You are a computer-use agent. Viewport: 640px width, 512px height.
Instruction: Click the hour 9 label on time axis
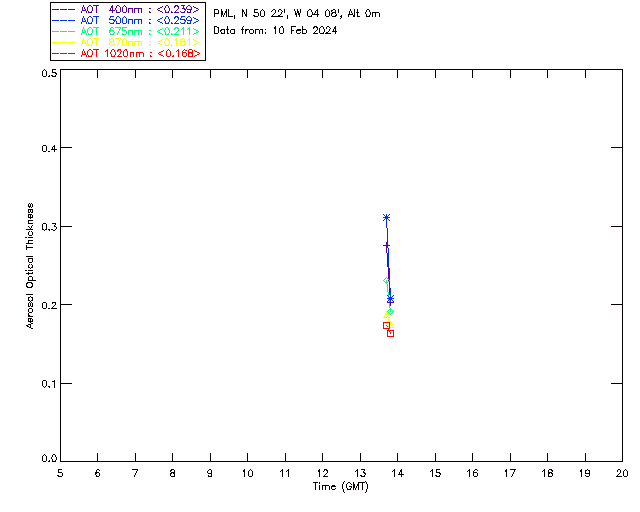click(210, 473)
